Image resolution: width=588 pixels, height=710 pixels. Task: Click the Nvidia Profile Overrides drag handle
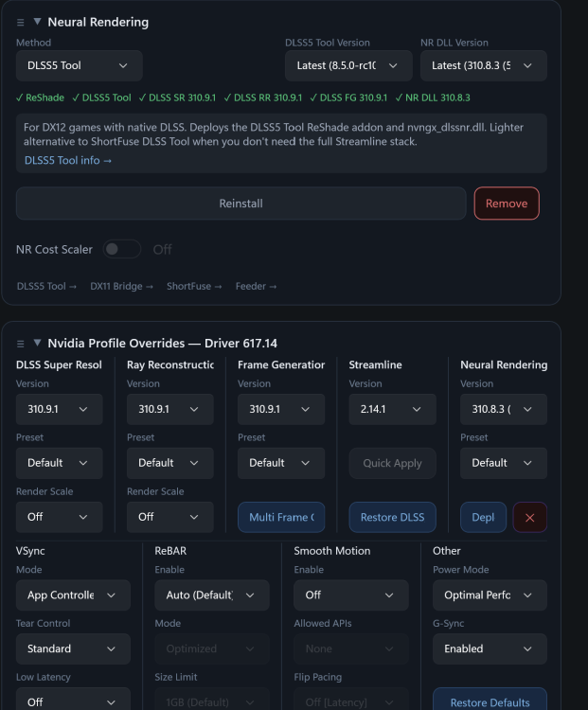tap(21, 344)
